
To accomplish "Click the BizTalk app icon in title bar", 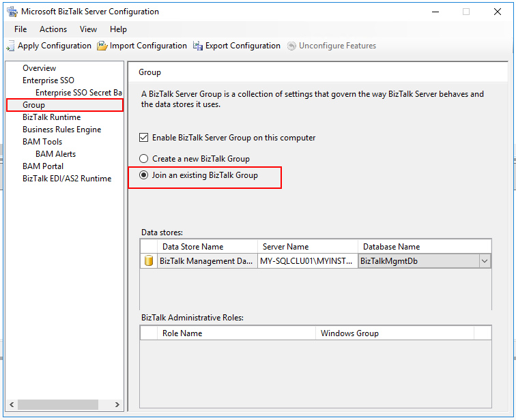I will (x=12, y=12).
